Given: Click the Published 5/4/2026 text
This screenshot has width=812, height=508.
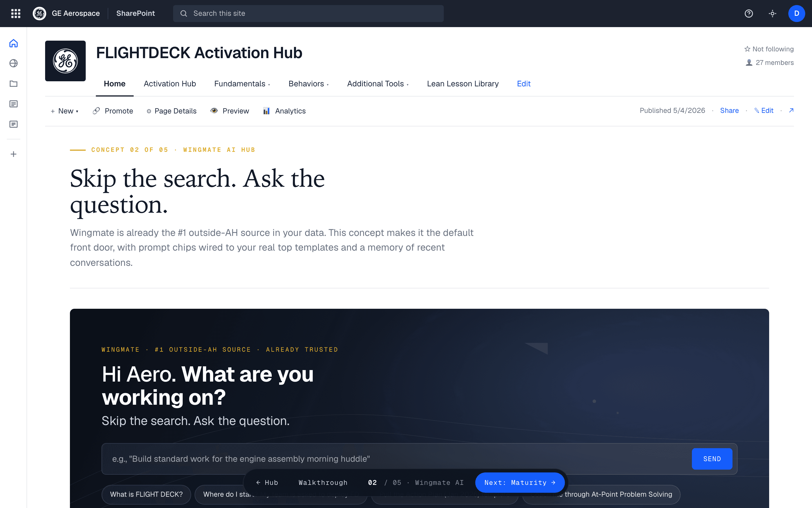Looking at the screenshot, I should pos(672,111).
